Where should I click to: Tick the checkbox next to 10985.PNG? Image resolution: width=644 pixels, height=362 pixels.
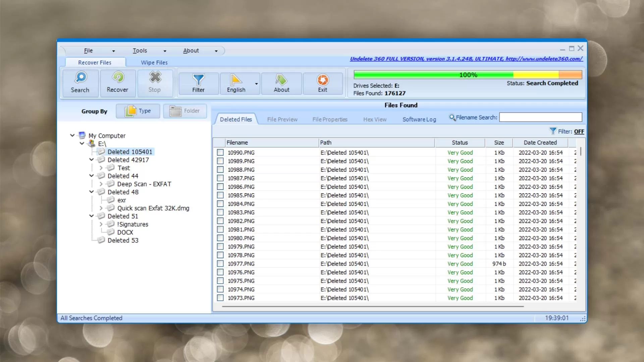point(220,195)
